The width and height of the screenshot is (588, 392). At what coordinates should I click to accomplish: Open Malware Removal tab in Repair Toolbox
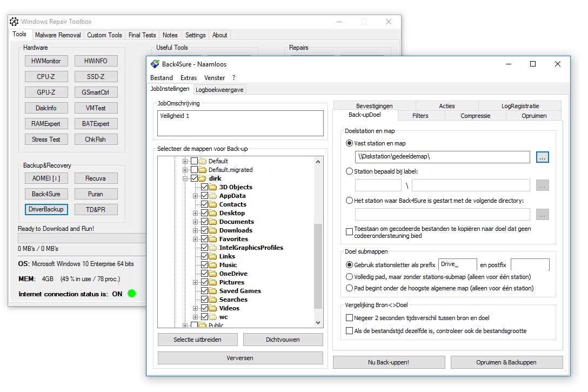click(x=58, y=35)
